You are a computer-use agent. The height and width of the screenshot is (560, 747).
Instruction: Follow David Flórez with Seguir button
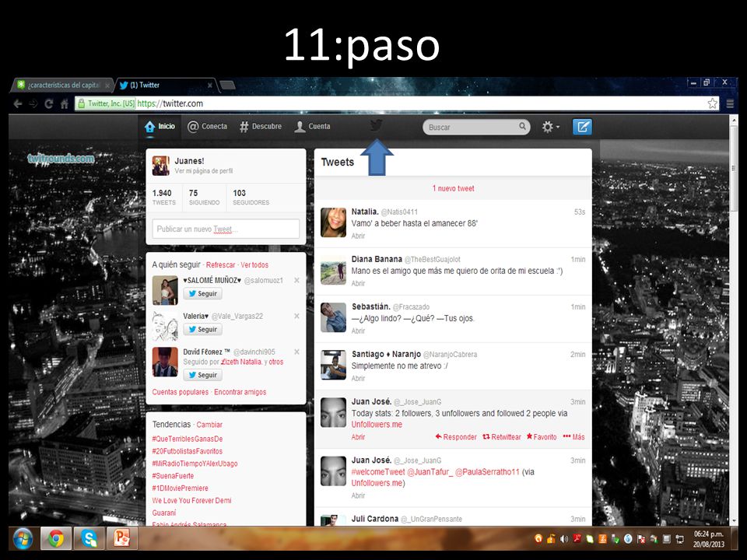[202, 375]
